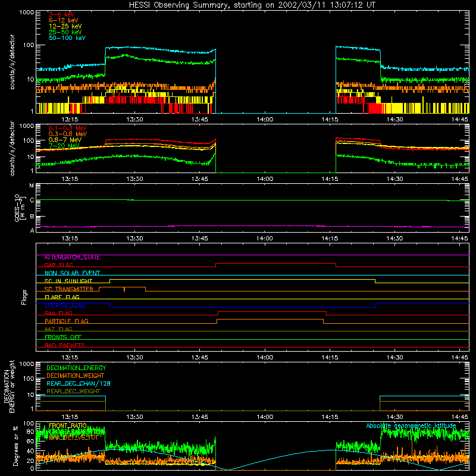This screenshot has height=476, width=476.
Task: Click the 14:15 tick under the GOES panel
Action: 330,239
